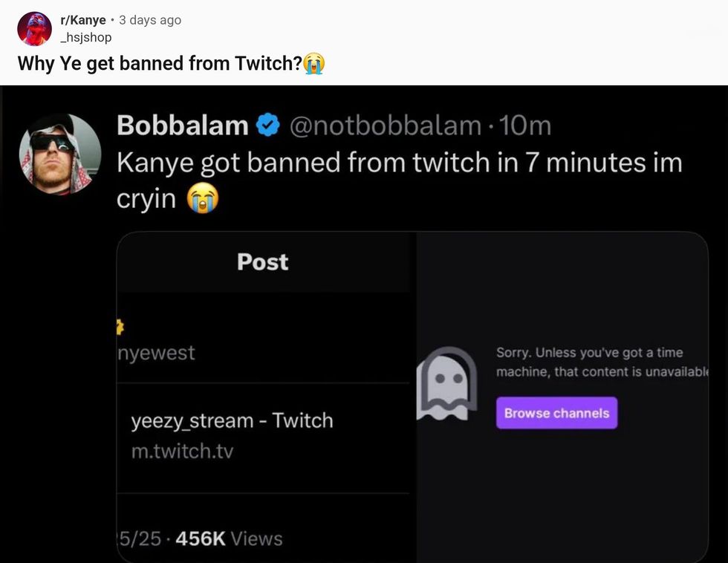The image size is (728, 563).
Task: Click the blue verified badge next to Bobbalam
Action: pos(267,126)
